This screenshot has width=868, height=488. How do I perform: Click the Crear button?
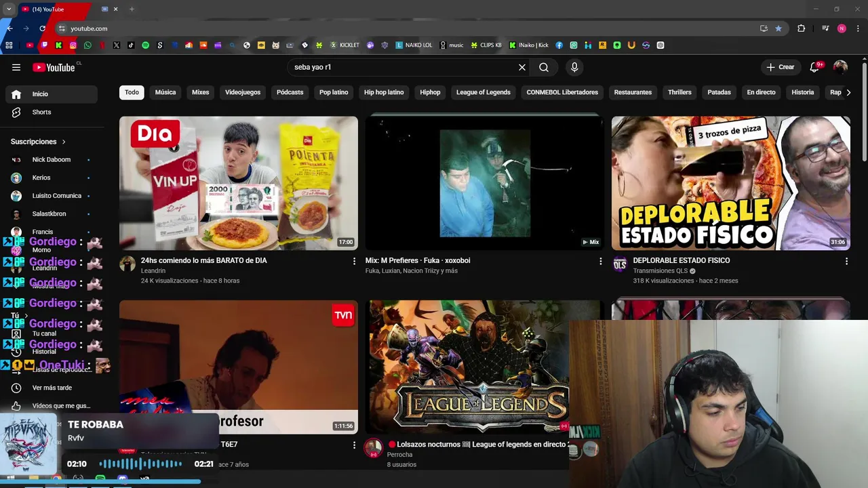click(781, 67)
